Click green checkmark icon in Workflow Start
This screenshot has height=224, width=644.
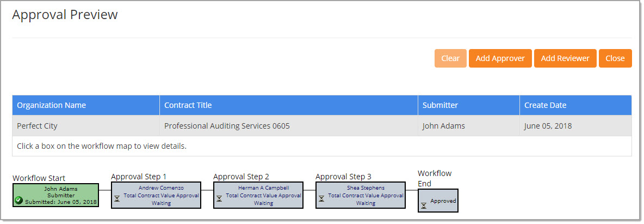18,201
